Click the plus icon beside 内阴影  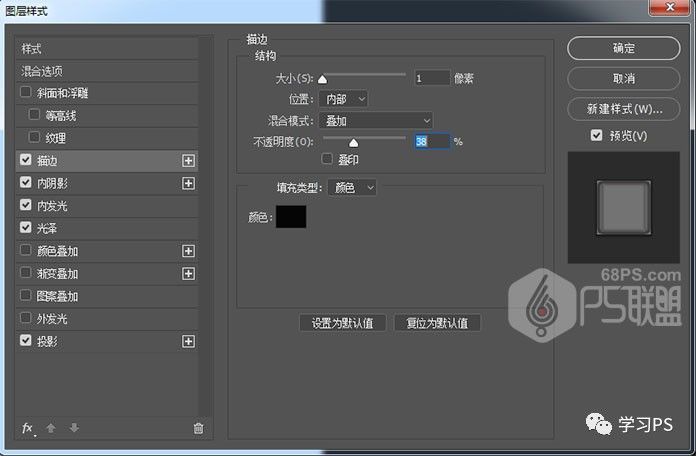187,183
